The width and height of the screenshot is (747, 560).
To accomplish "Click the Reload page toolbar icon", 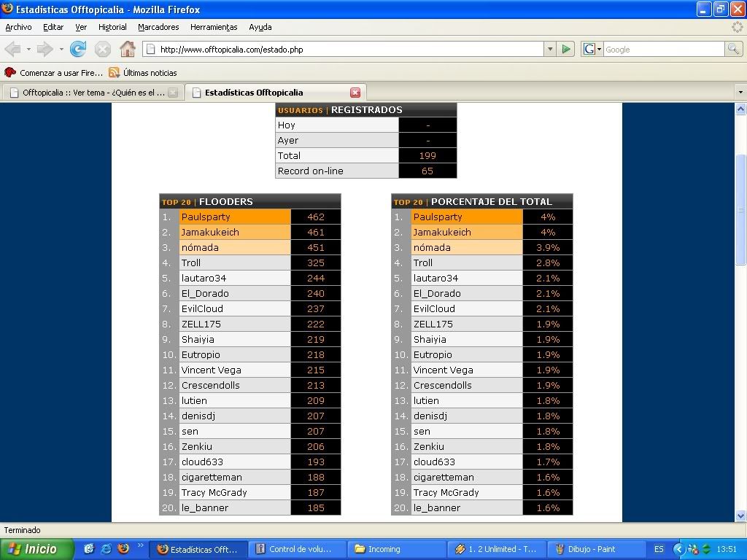I will pos(78,50).
